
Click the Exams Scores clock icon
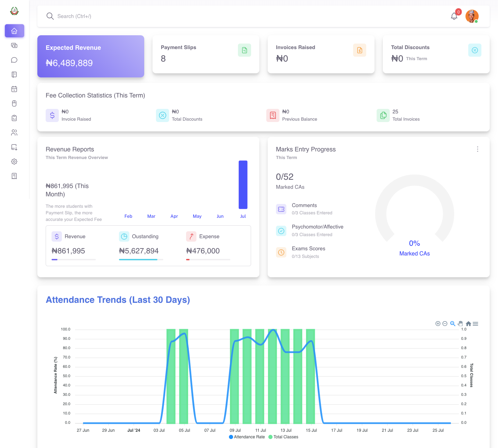281,252
